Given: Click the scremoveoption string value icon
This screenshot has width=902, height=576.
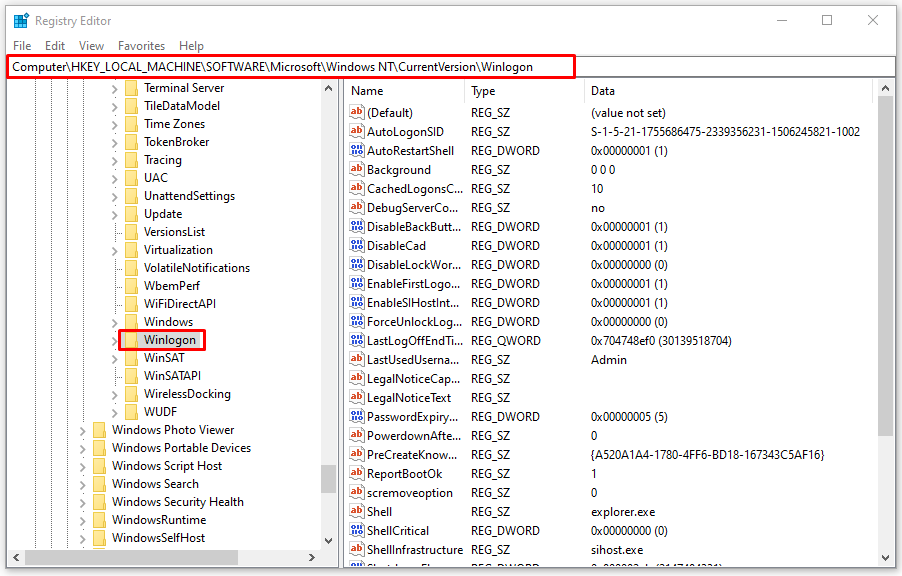Looking at the screenshot, I should (357, 492).
